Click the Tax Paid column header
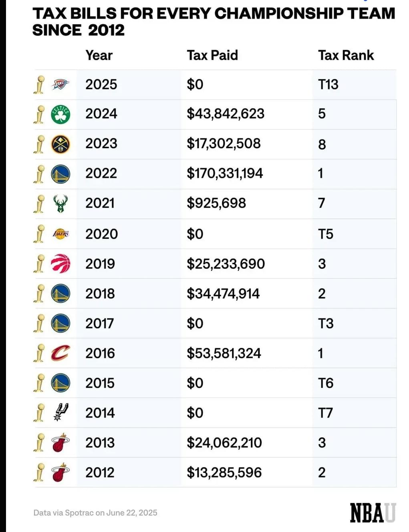 [212, 55]
